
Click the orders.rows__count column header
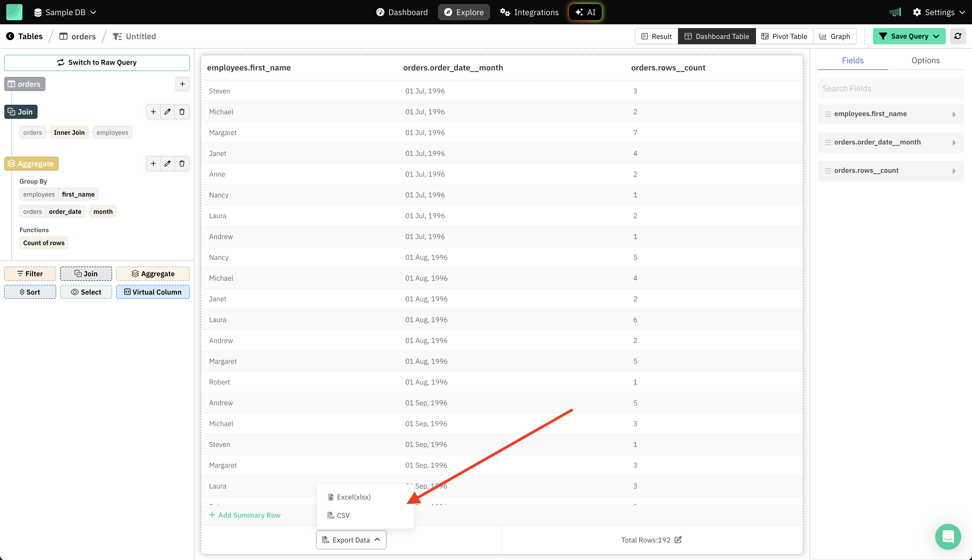click(668, 68)
